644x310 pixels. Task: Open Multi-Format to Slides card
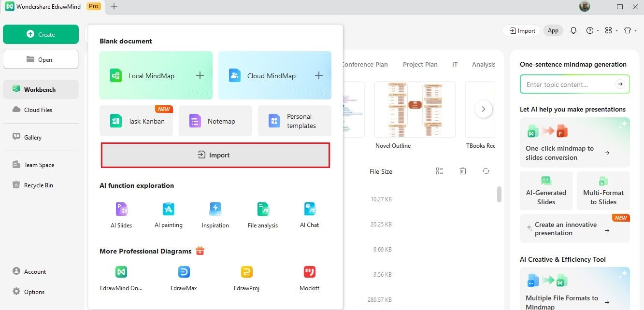click(603, 191)
